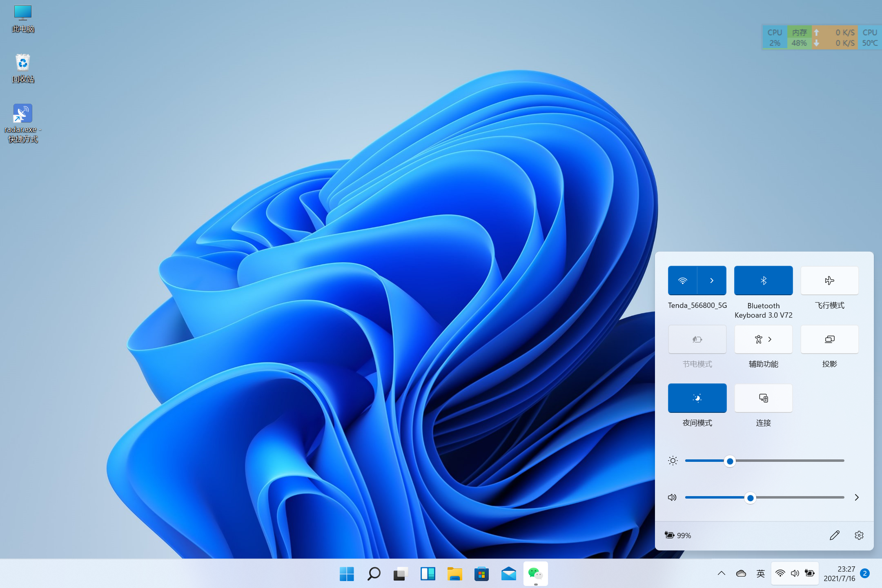
Task: Open calendar from clock 23:27
Action: point(840,573)
